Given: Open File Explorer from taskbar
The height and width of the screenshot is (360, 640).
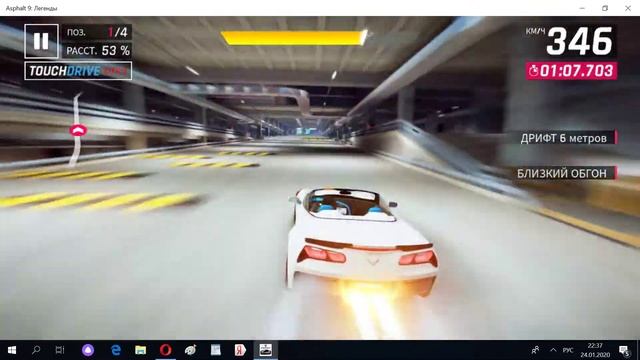Looking at the screenshot, I should click(140, 350).
